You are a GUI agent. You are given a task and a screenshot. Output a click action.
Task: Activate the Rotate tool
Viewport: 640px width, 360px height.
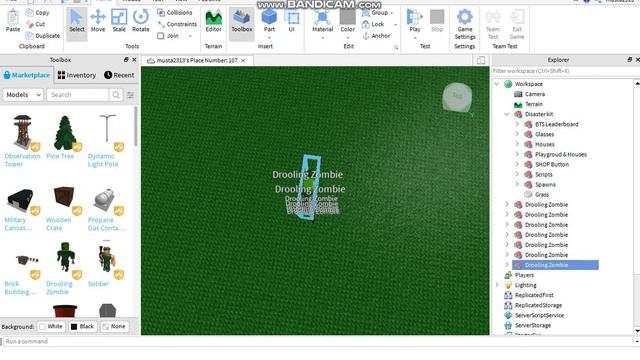[141, 21]
